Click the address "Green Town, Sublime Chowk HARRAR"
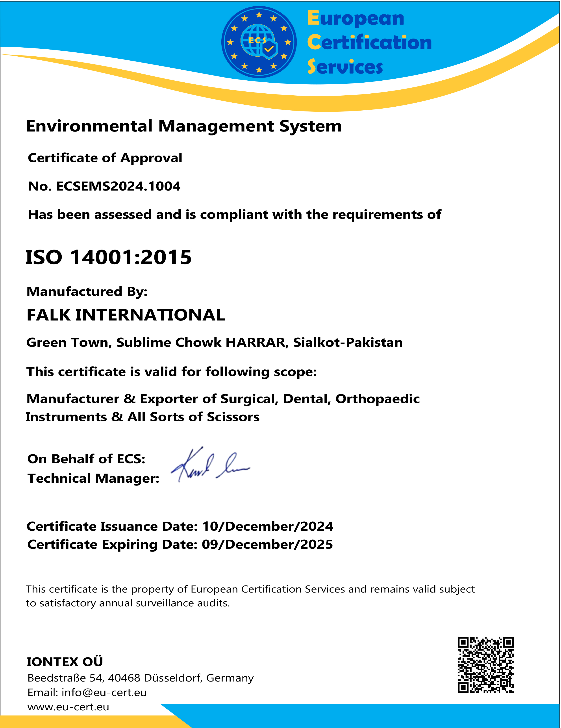The width and height of the screenshot is (561, 728). tap(215, 342)
